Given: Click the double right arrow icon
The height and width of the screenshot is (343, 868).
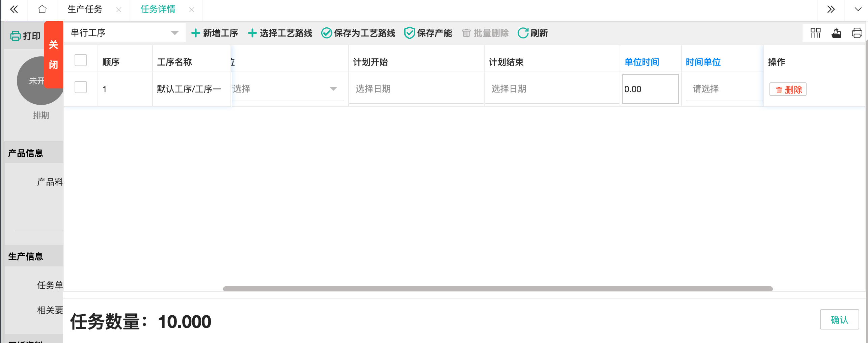Looking at the screenshot, I should (831, 9).
